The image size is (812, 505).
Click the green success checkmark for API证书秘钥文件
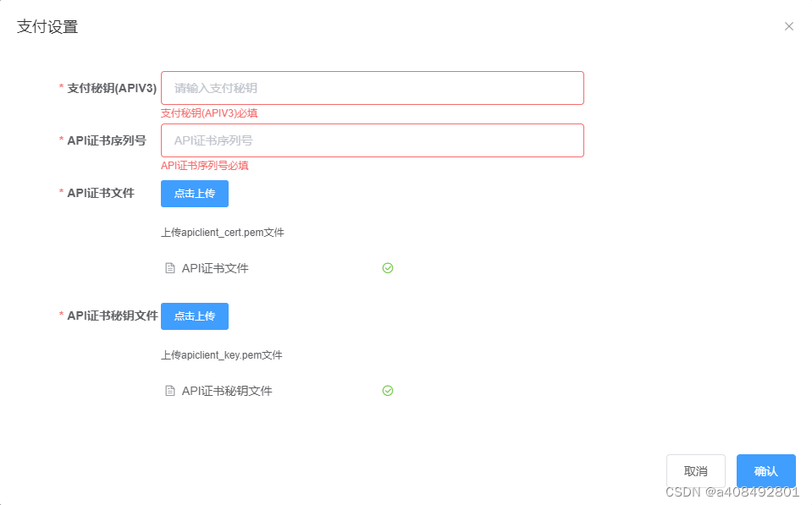point(388,390)
